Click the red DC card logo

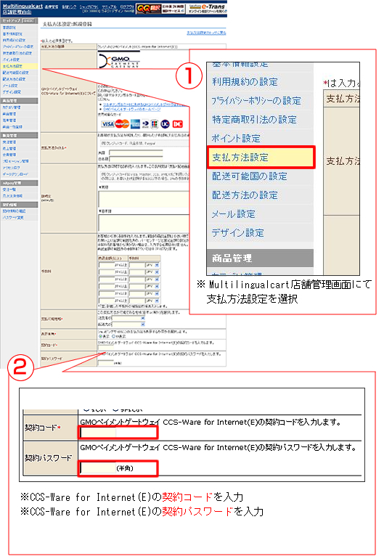[177, 124]
